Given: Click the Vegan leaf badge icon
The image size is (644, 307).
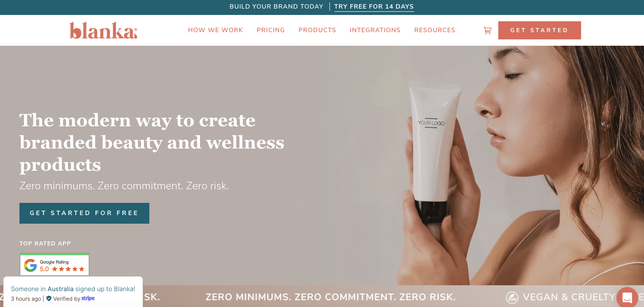Looking at the screenshot, I should point(512,297).
